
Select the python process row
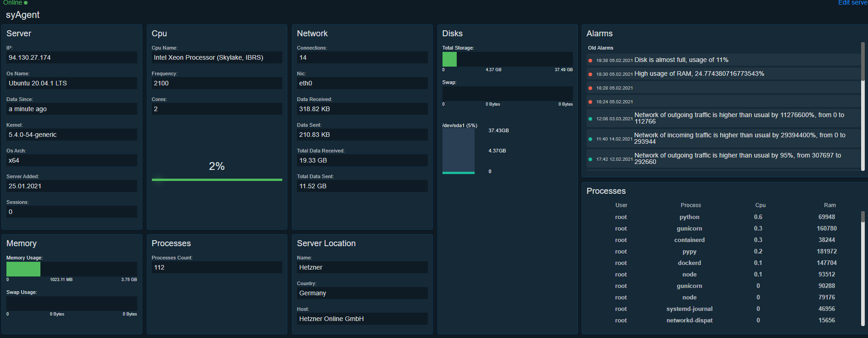click(723, 217)
